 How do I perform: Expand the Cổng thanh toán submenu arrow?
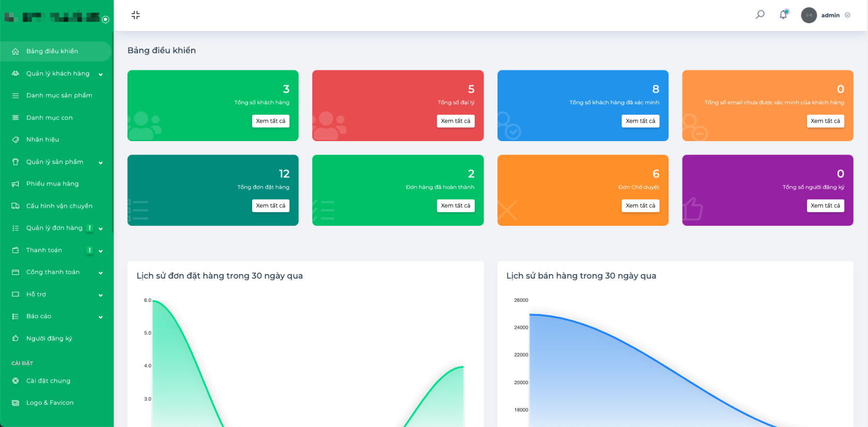pos(101,273)
